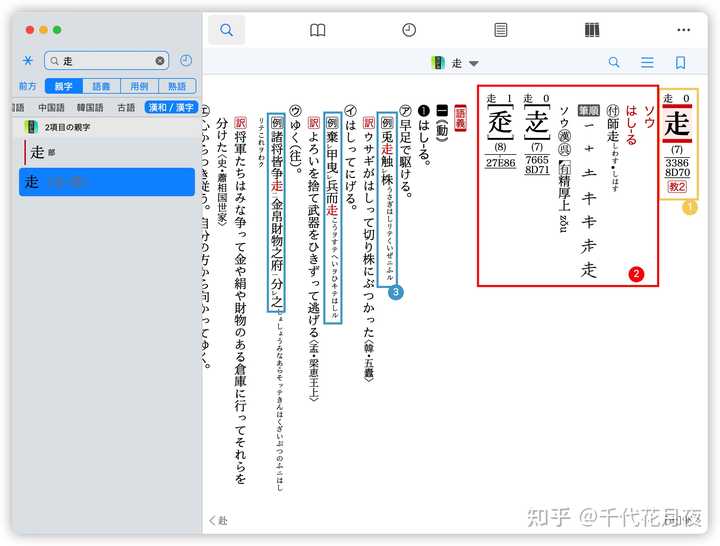The width and height of the screenshot is (720, 546).
Task: Open the search pane magnifier in top toolbar
Action: 226,30
